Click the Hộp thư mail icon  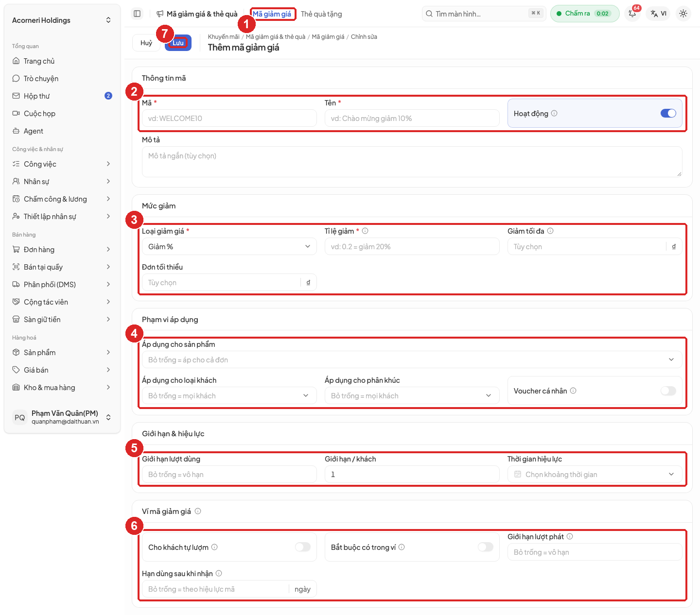coord(16,96)
